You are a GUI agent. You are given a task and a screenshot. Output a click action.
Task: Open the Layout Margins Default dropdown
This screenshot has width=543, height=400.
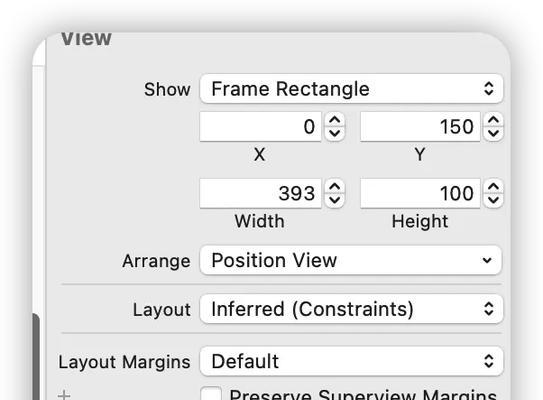[x=351, y=361]
